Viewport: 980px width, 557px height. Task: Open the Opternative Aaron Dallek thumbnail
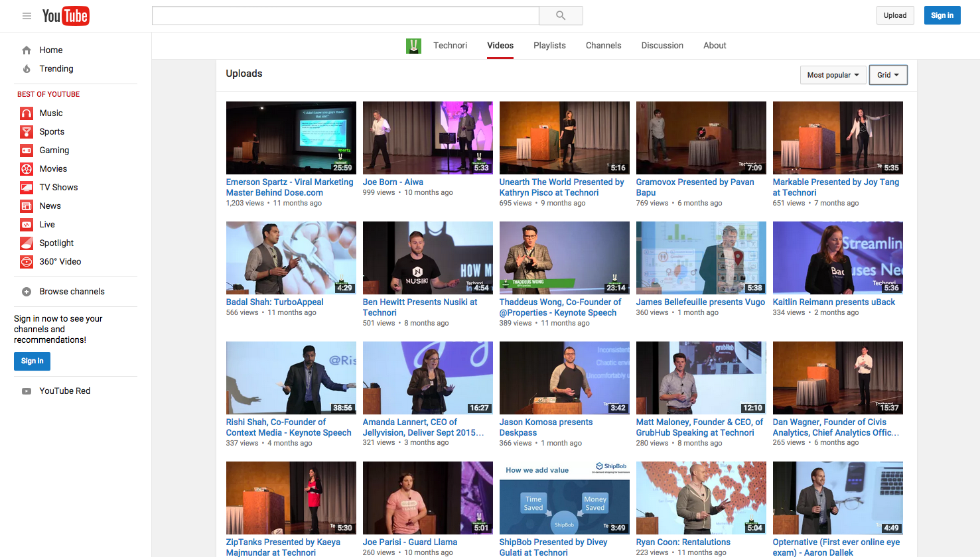(x=838, y=498)
